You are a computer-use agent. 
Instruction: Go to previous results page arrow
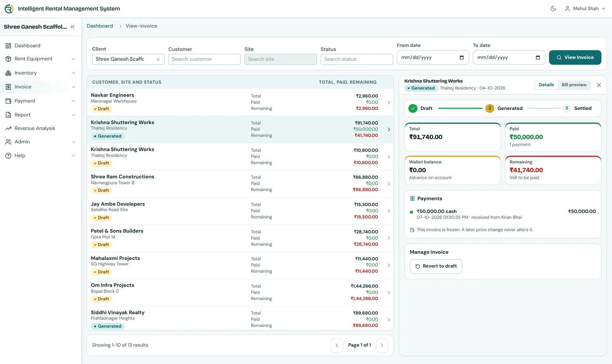(337, 345)
